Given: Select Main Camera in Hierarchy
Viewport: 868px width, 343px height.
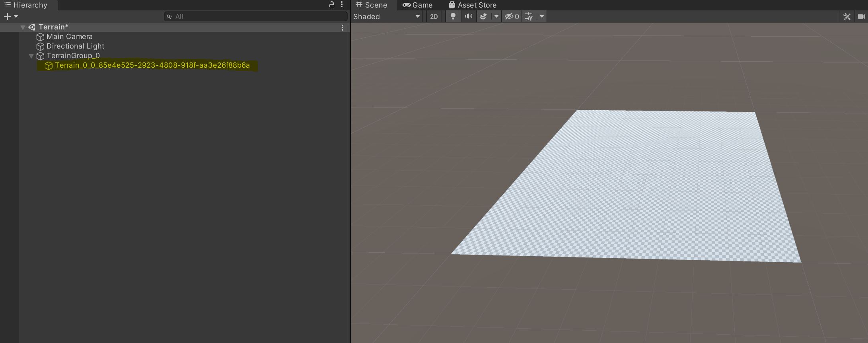Looking at the screenshot, I should tap(69, 37).
